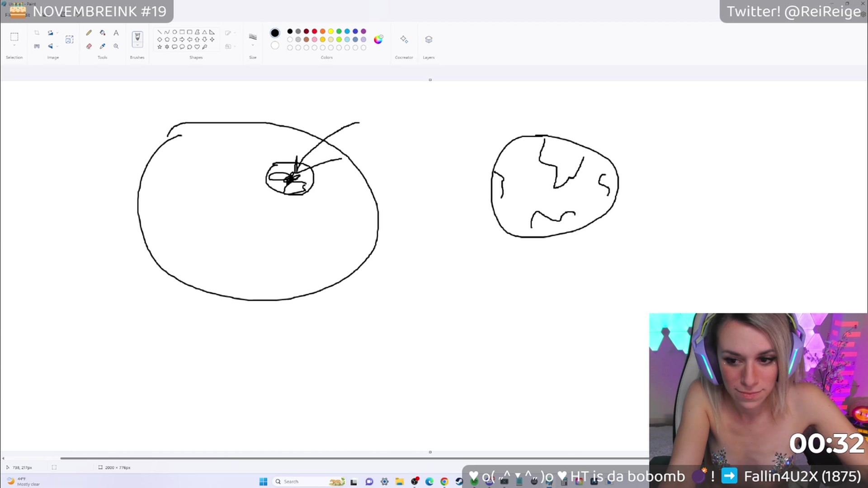Pick the red color swatch

pos(314,31)
